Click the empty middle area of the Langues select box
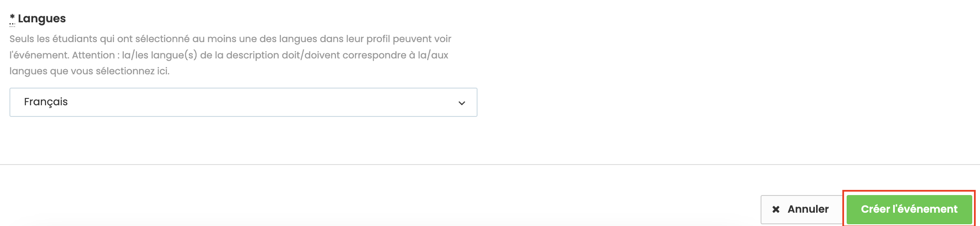Viewport: 980px width, 226px height. pos(258,102)
